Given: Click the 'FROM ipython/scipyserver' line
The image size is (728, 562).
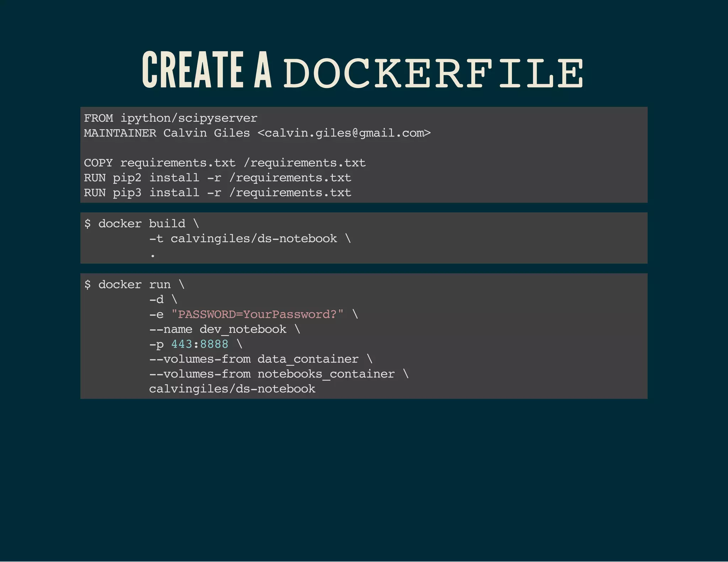Looking at the screenshot, I should 170,118.
